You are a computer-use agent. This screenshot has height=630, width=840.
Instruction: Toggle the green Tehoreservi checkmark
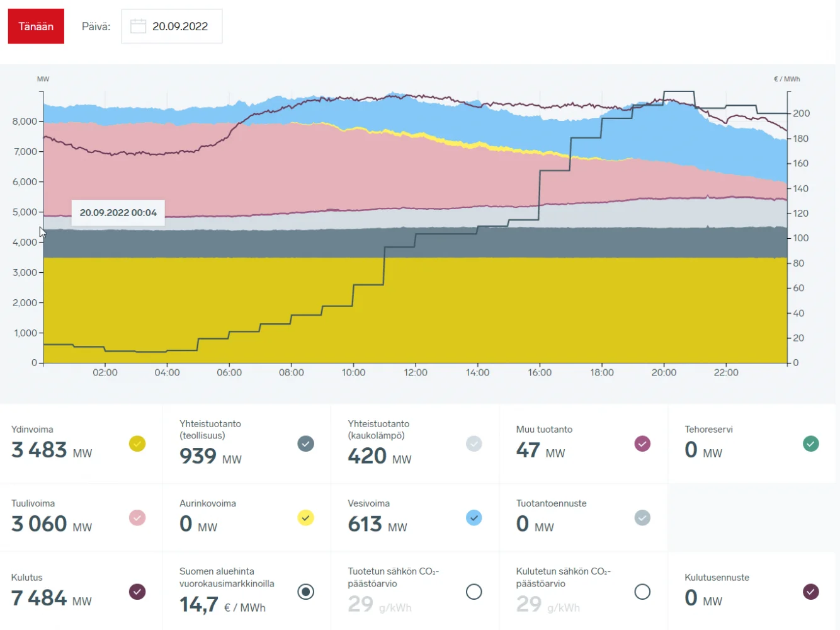(x=810, y=444)
